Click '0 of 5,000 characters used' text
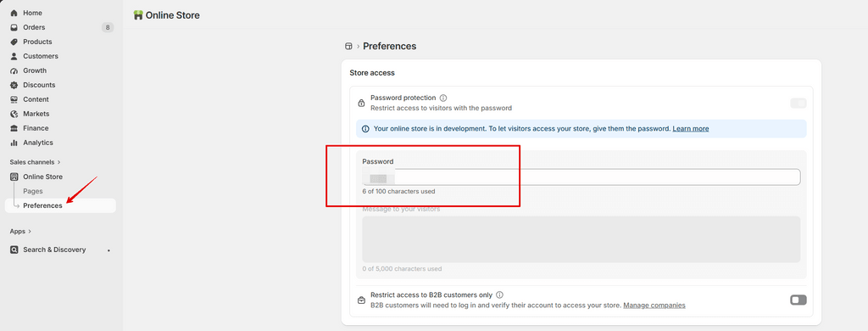This screenshot has height=331, width=868. pos(402,269)
